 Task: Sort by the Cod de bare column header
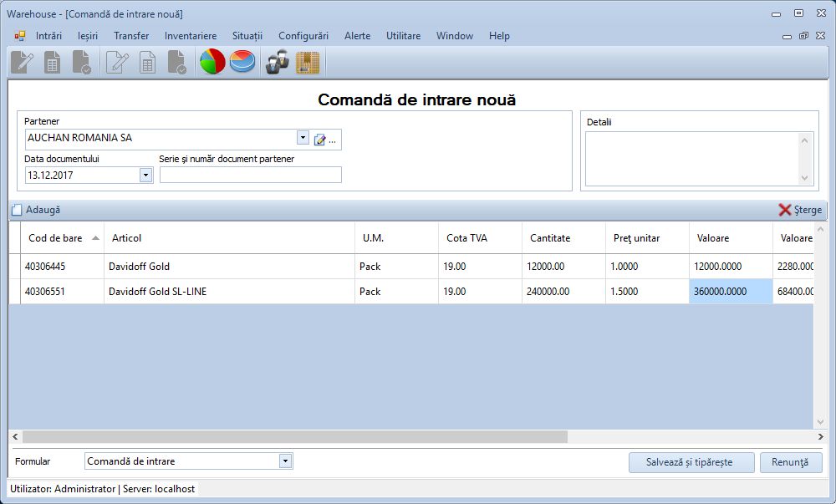[x=56, y=238]
